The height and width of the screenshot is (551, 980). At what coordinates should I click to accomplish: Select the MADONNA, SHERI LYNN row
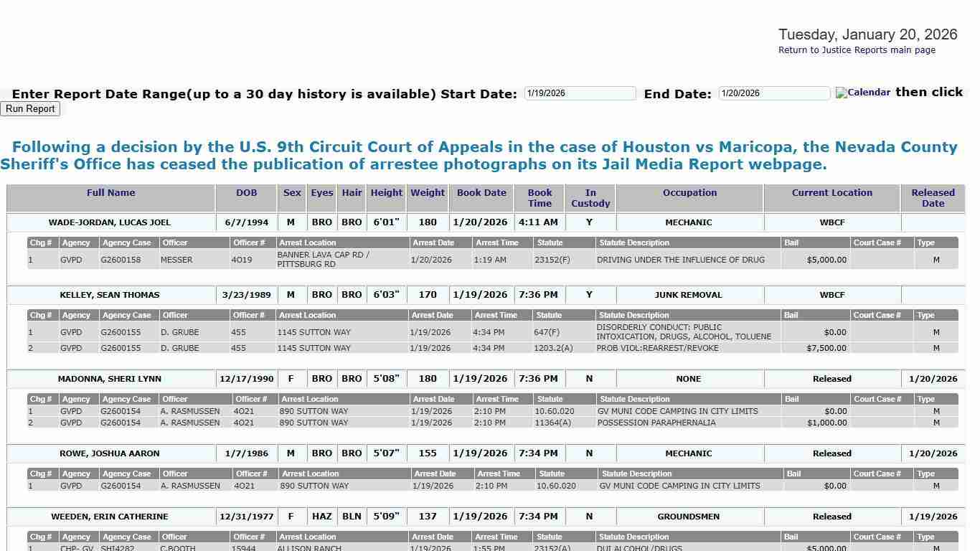tap(110, 379)
